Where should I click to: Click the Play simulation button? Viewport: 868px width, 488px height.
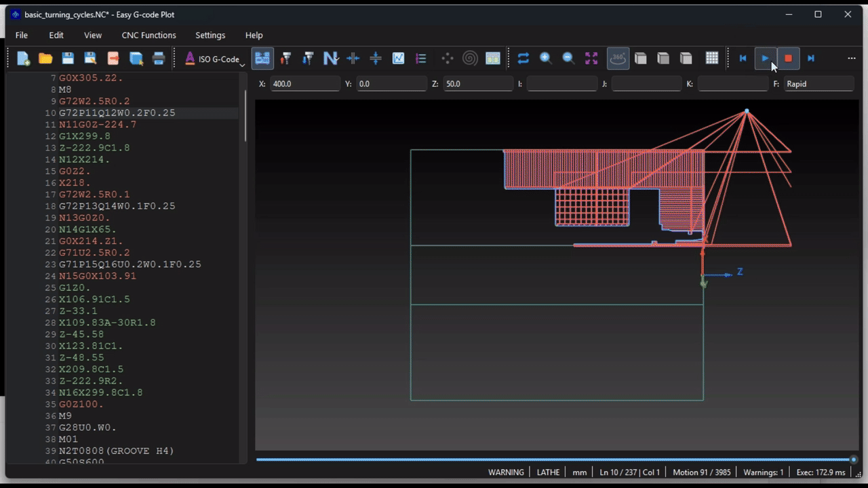click(x=765, y=58)
